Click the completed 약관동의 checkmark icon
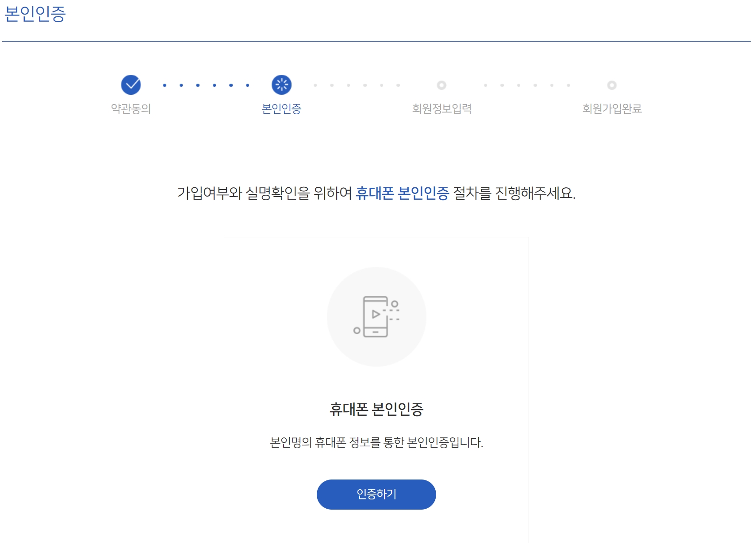756x553 pixels. [131, 85]
